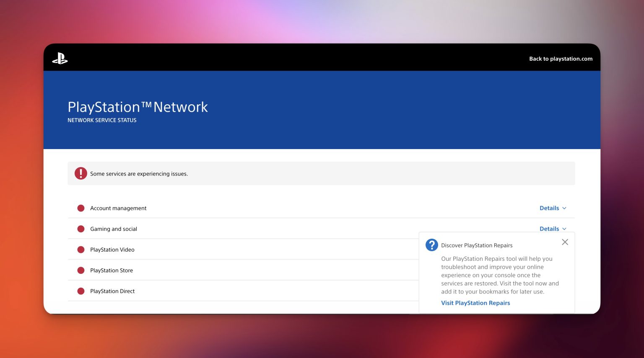The width and height of the screenshot is (644, 358).
Task: Click the red exclamation alert icon
Action: pos(80,173)
